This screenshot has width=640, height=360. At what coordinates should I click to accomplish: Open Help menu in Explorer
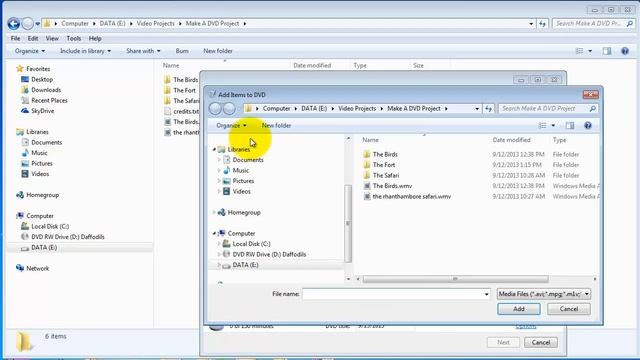[x=95, y=38]
